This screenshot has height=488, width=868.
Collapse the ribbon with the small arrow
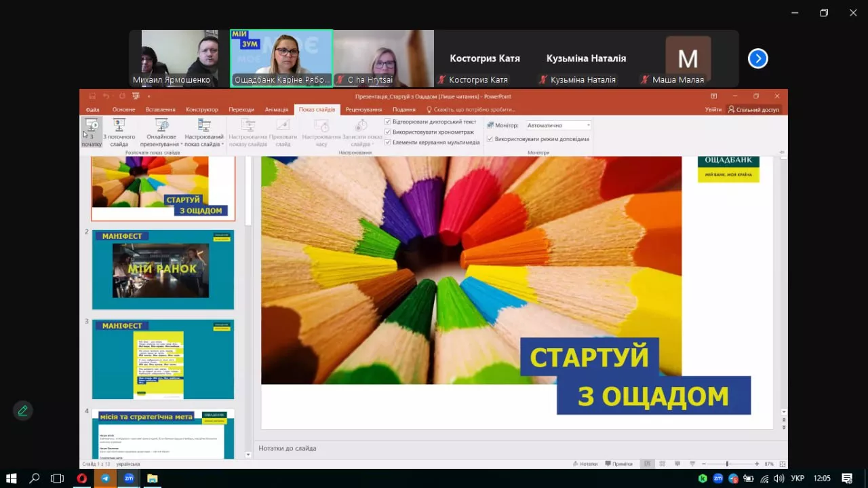(x=782, y=153)
